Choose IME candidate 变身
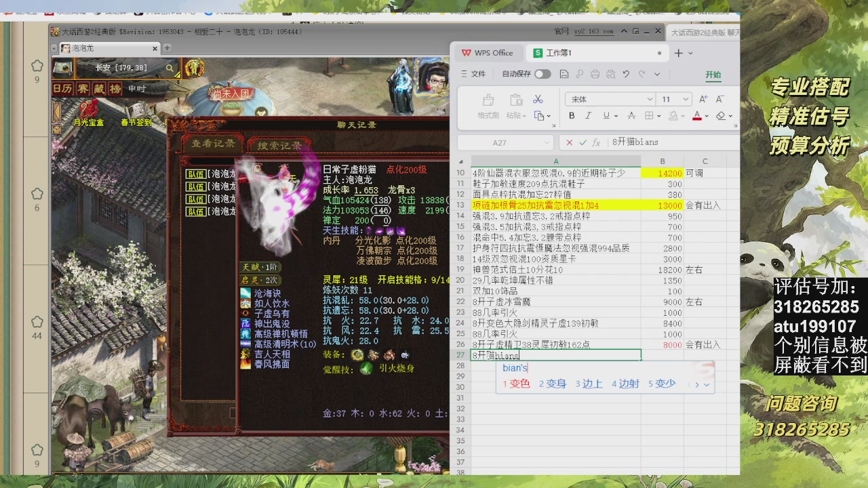This screenshot has width=868, height=488. 553,384
